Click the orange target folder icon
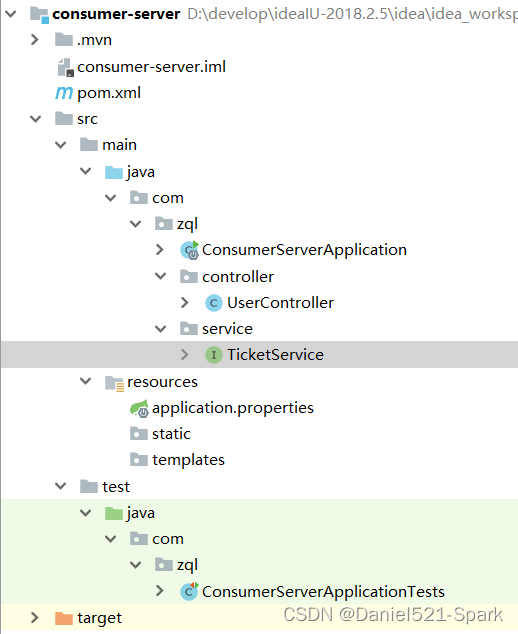The width and height of the screenshot is (518, 634). point(64,618)
